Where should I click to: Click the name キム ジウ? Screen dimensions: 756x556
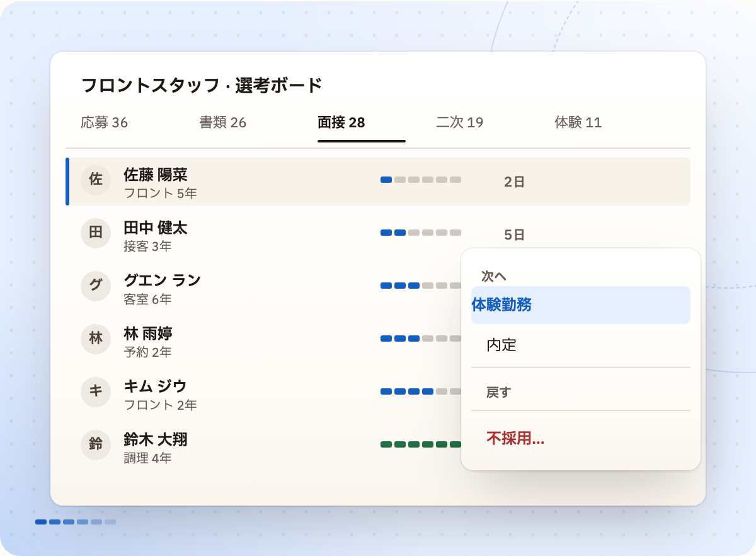click(156, 386)
